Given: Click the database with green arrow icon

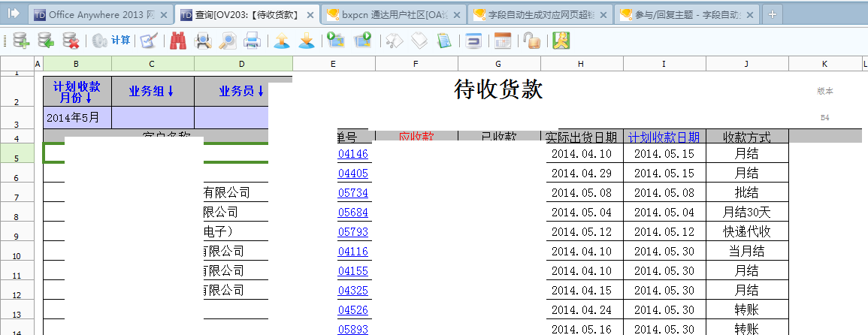Looking at the screenshot, I should 45,40.
